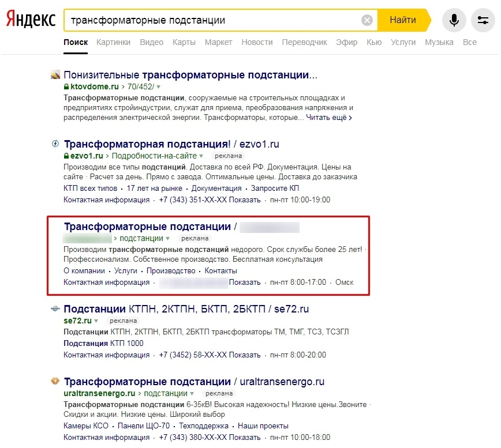Click Контактная информация in Омск ad
Image resolution: width=501 pixels, height=448 pixels.
[x=106, y=282]
